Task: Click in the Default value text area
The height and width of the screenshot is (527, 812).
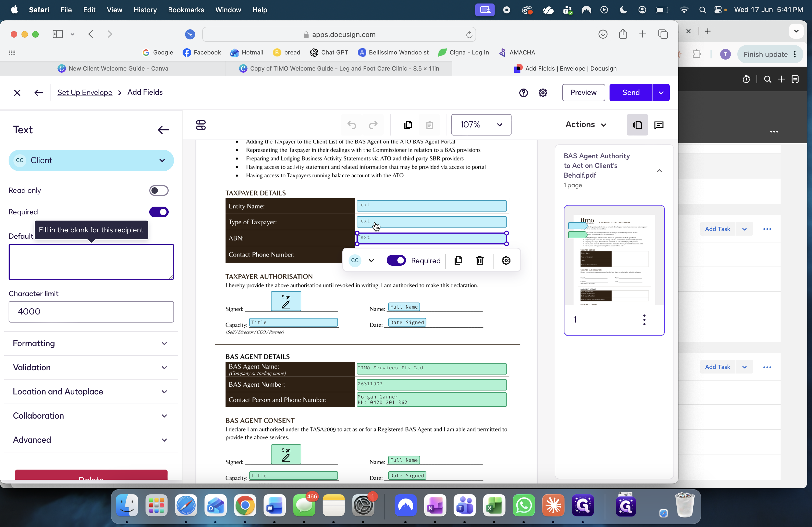Action: 91,262
